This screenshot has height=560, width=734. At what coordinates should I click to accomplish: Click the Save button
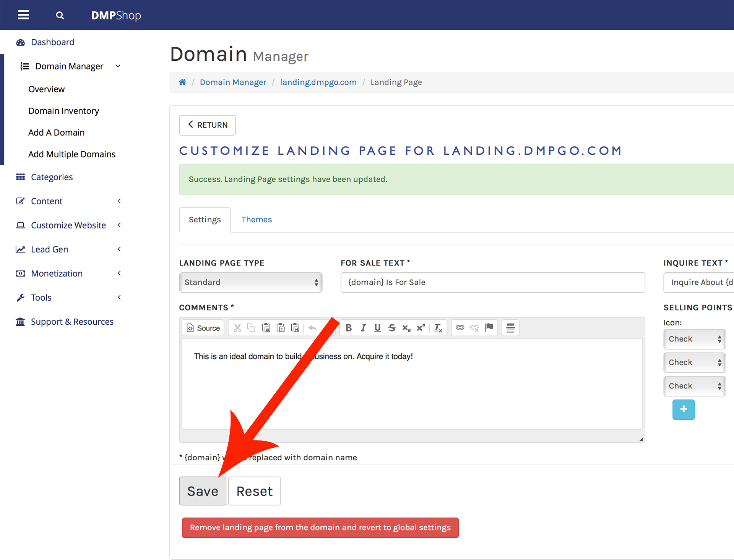click(x=203, y=491)
